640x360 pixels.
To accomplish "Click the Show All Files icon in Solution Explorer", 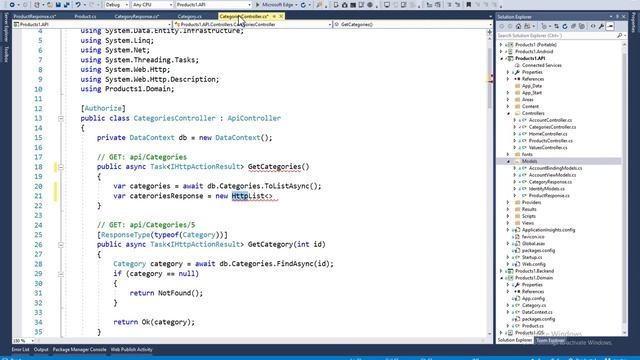I will coord(582,26).
